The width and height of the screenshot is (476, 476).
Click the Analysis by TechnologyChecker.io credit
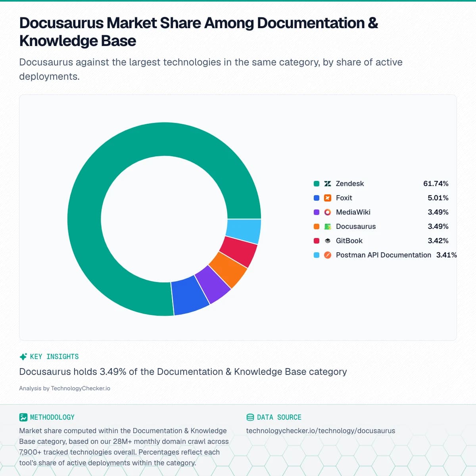coord(65,388)
